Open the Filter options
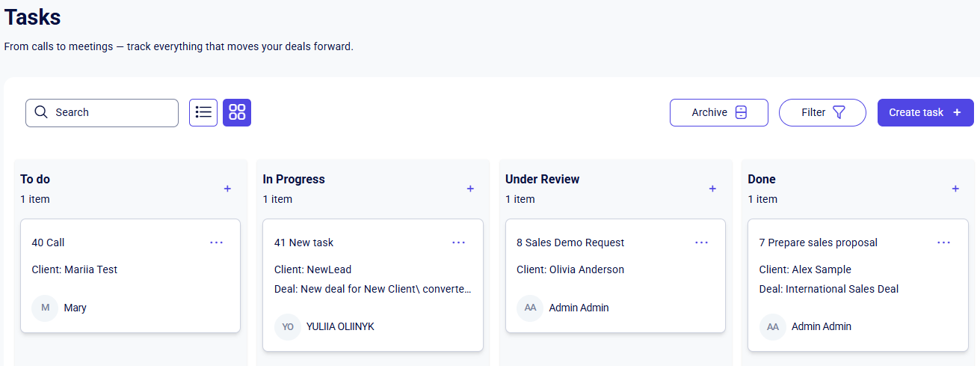The width and height of the screenshot is (980, 366). [x=822, y=112]
